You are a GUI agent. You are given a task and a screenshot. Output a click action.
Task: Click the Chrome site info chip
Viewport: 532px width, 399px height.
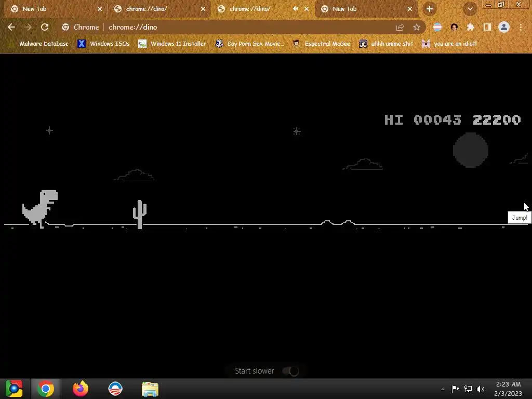tap(81, 27)
